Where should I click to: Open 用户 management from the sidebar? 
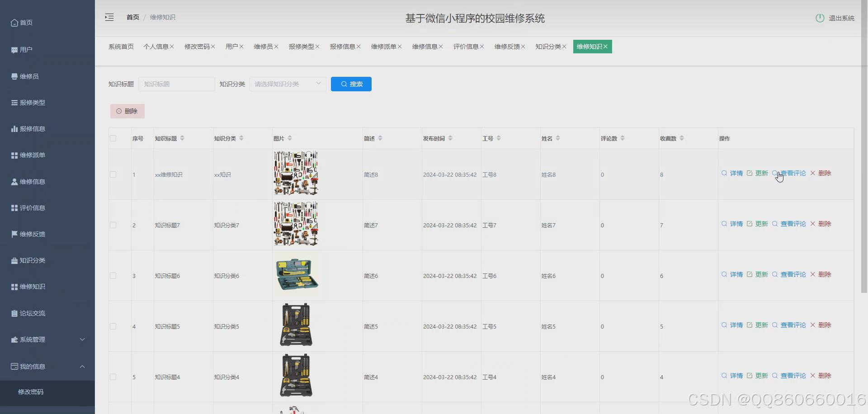25,50
